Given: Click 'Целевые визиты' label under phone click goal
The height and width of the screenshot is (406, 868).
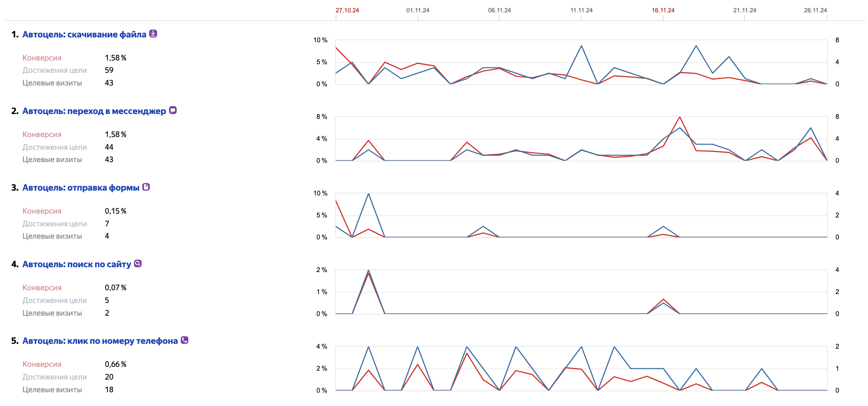Looking at the screenshot, I should point(52,390).
